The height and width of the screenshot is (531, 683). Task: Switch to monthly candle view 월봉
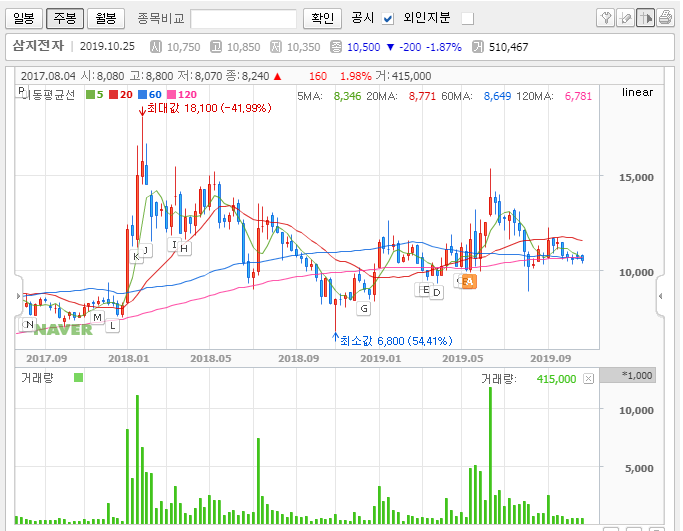coord(106,18)
